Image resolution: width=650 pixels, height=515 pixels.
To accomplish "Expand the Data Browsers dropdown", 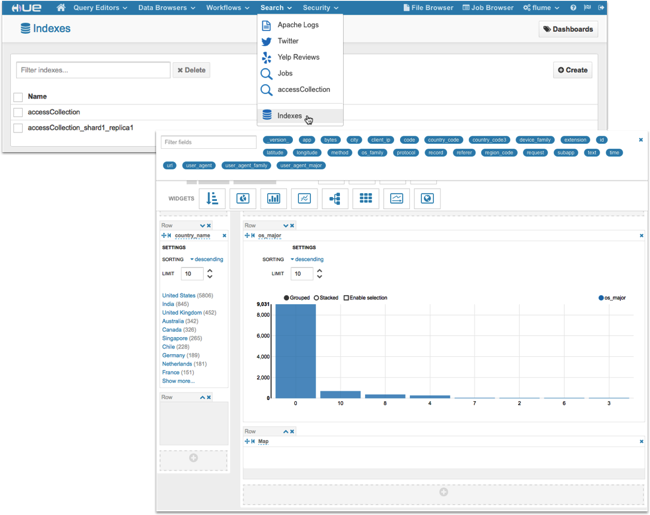I will point(167,7).
